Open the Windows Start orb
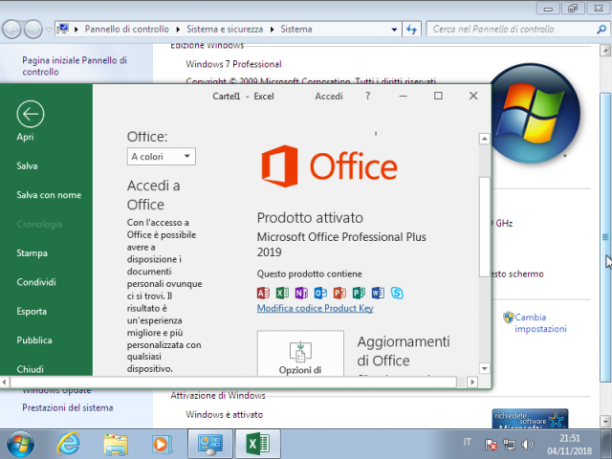This screenshot has width=612, height=459. [x=20, y=444]
